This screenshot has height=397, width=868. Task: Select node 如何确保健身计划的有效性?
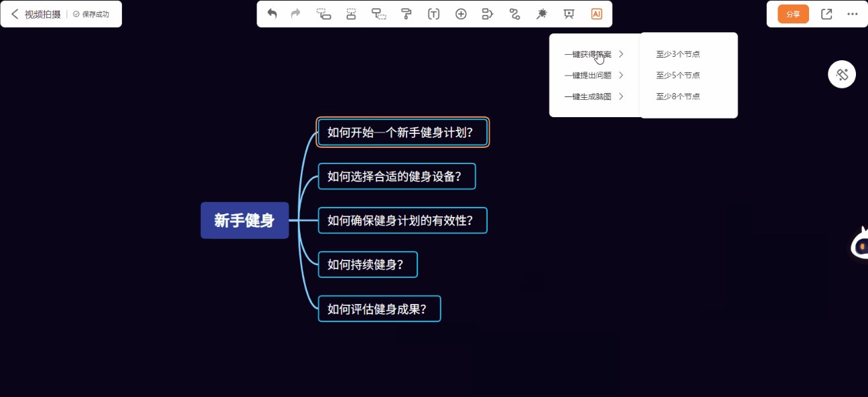[x=403, y=220]
